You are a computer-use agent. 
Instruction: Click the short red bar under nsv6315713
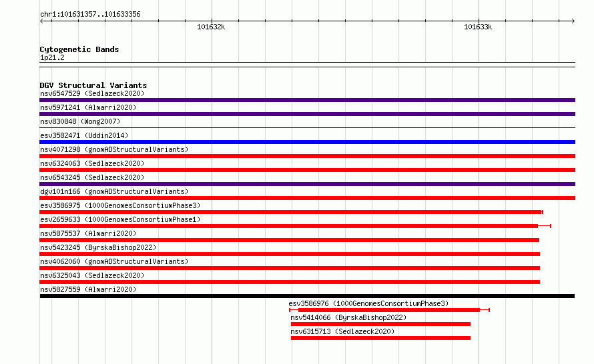click(x=380, y=338)
